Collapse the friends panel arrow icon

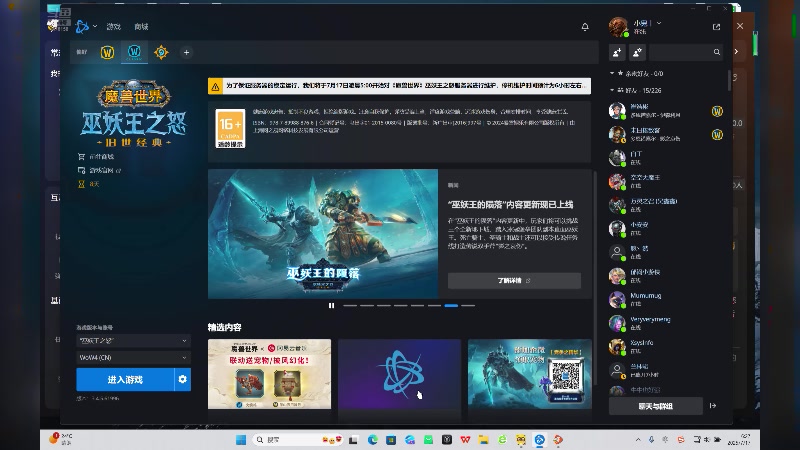[x=713, y=406]
